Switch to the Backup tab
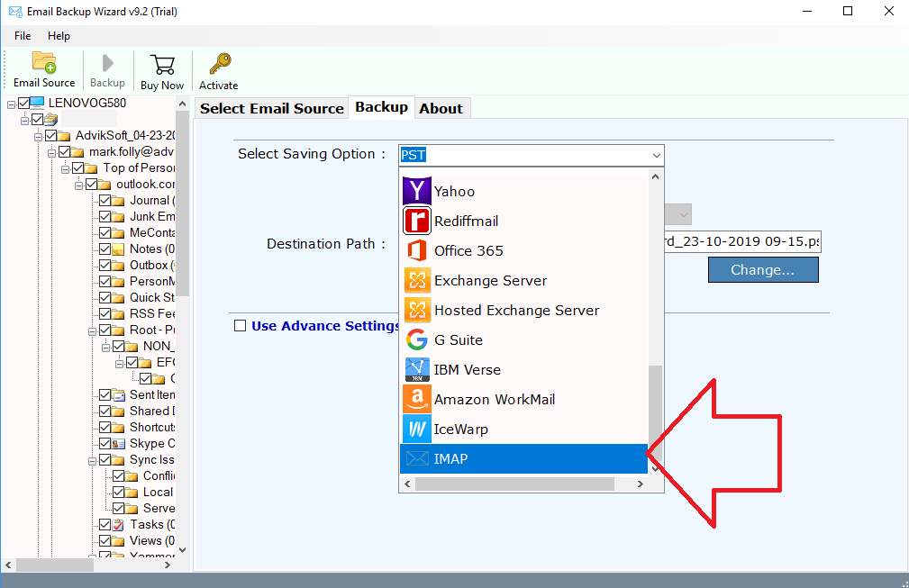This screenshot has width=909, height=588. coord(381,107)
